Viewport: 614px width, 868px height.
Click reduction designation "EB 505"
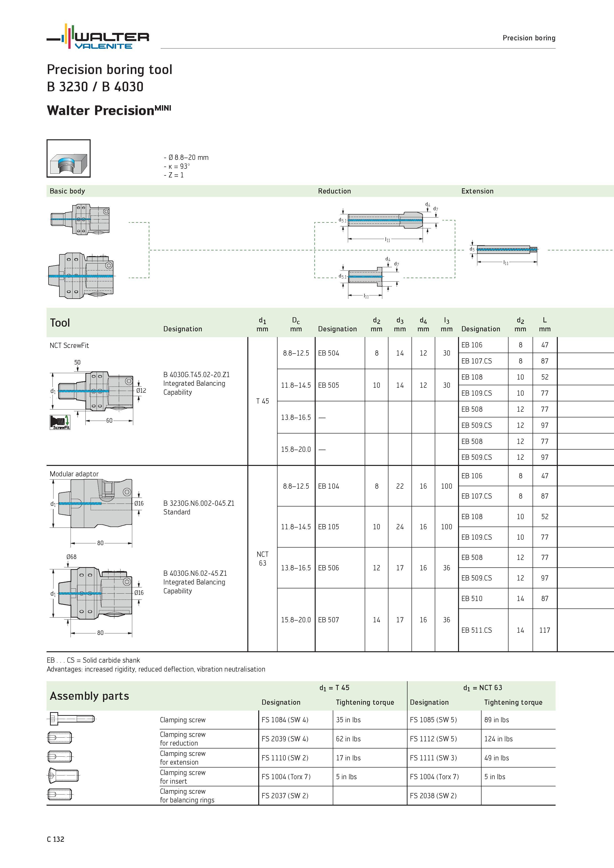[x=328, y=385]
